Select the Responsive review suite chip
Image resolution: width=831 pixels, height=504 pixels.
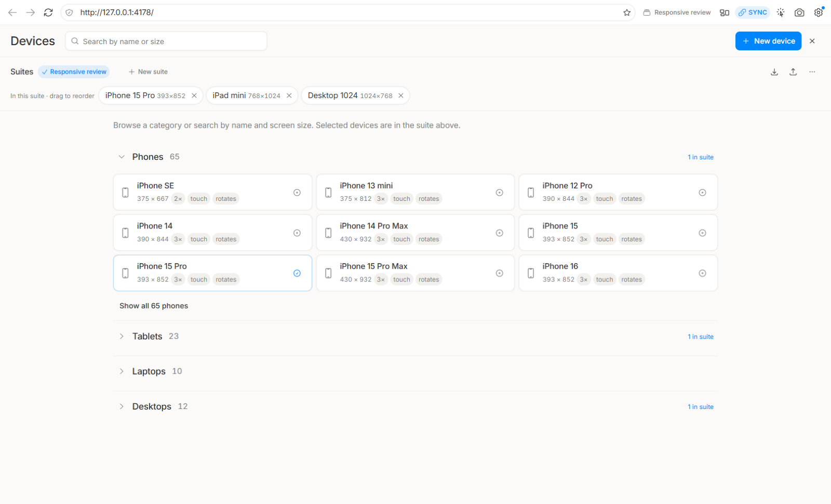coord(74,72)
